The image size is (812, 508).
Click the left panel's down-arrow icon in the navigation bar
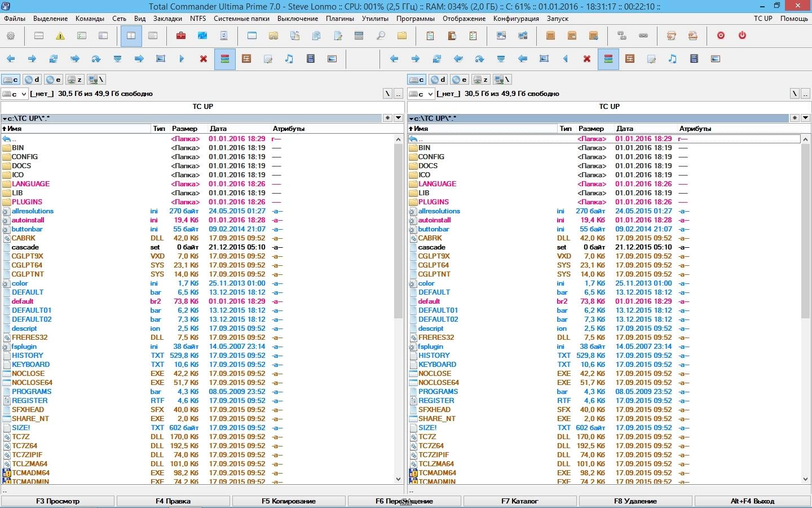[x=118, y=59]
